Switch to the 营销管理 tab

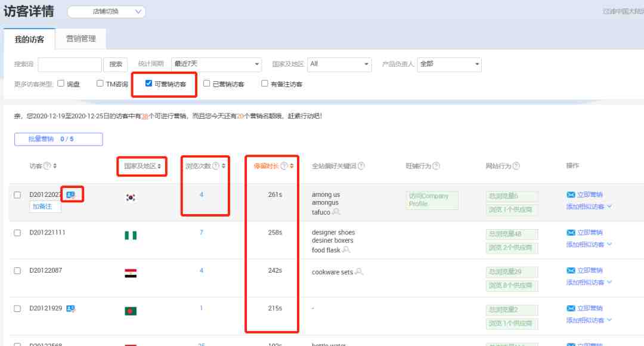coord(81,39)
